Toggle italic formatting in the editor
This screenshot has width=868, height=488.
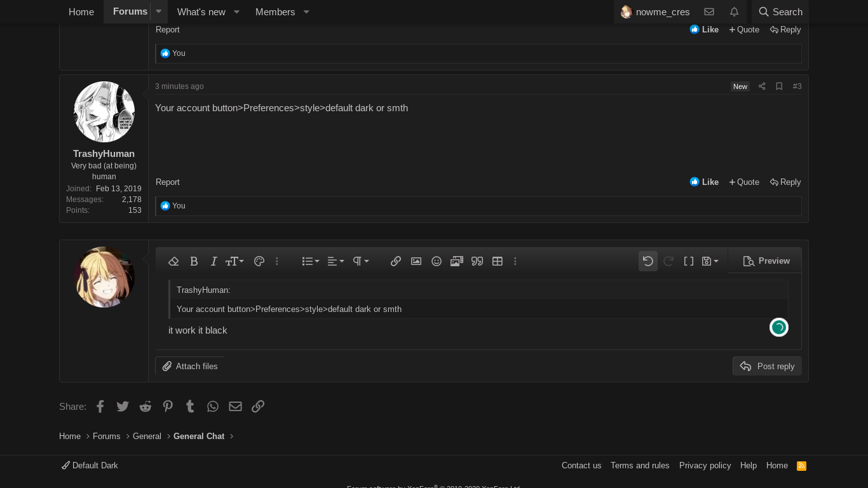pos(214,261)
